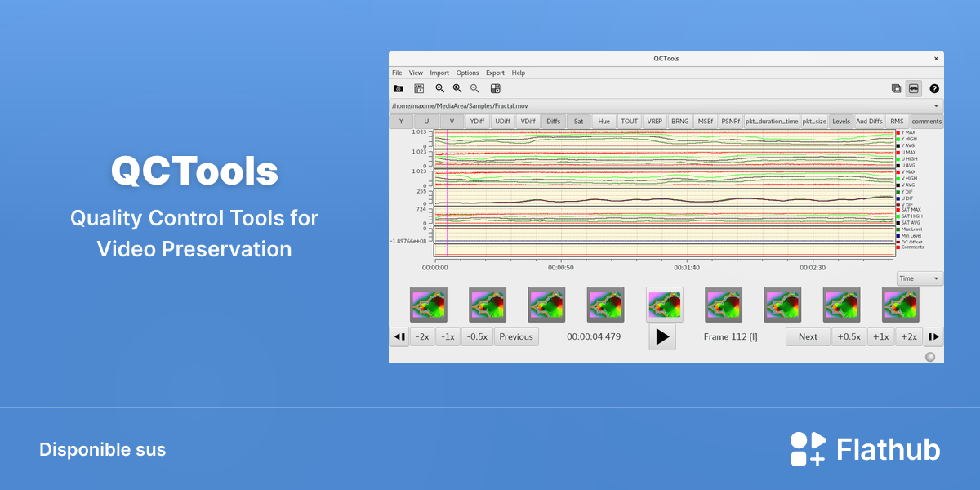Click the zoom in magnifier icon
980x490 pixels.
tap(440, 88)
